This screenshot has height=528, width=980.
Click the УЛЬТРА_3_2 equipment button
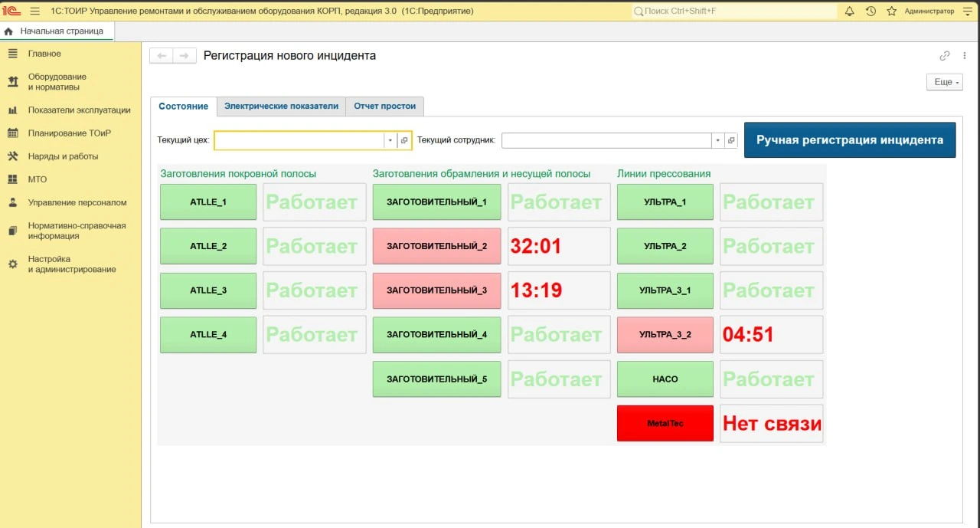click(665, 335)
